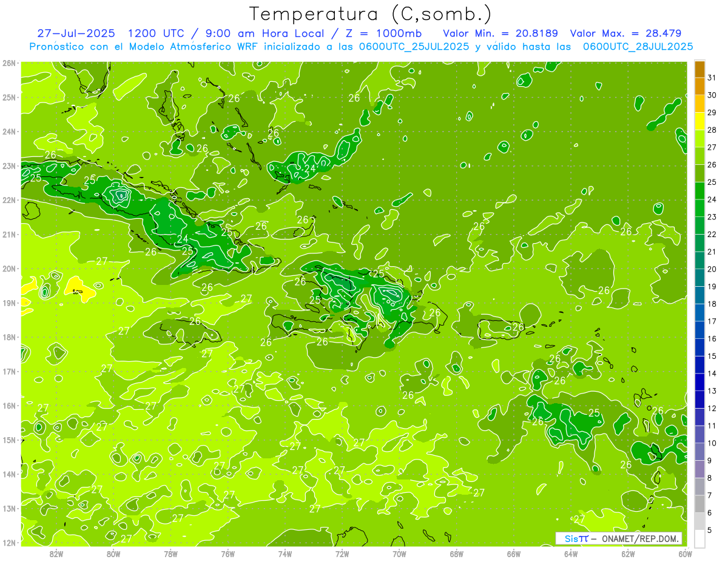Image resolution: width=728 pixels, height=562 pixels.
Task: Click the color bar value '31'
Action: [712, 78]
